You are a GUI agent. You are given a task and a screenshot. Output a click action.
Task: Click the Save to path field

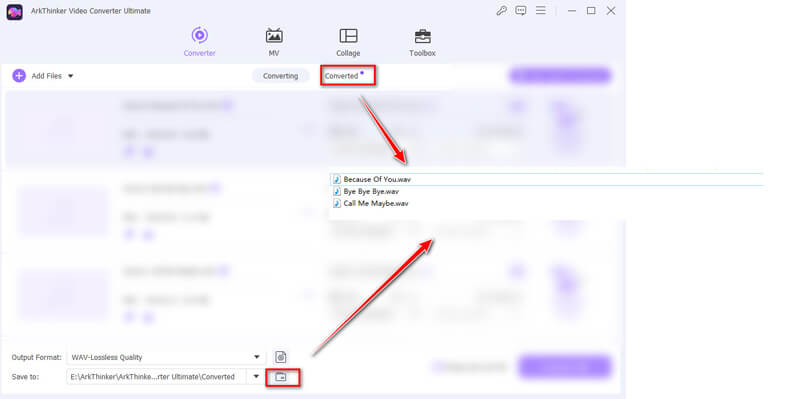(x=158, y=377)
